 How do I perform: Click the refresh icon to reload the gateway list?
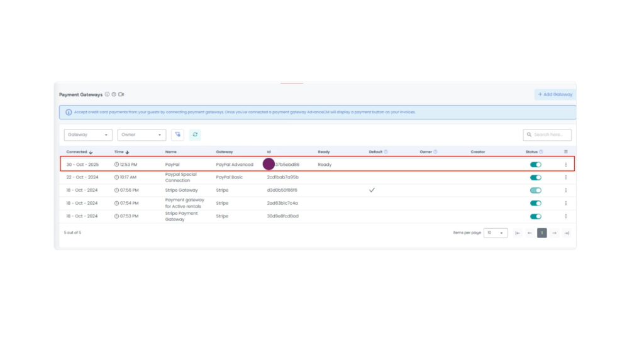pyautogui.click(x=194, y=134)
